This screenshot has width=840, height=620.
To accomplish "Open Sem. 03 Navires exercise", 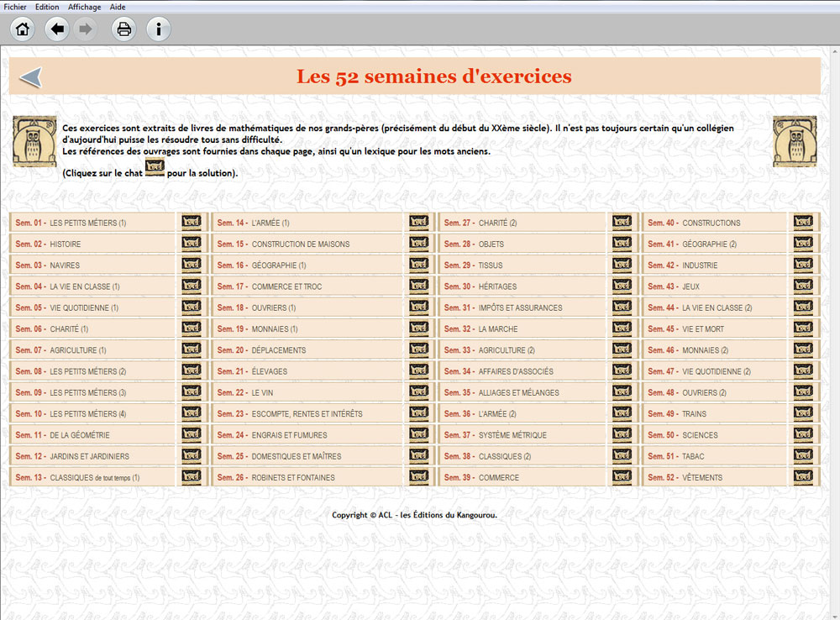I will click(x=65, y=265).
